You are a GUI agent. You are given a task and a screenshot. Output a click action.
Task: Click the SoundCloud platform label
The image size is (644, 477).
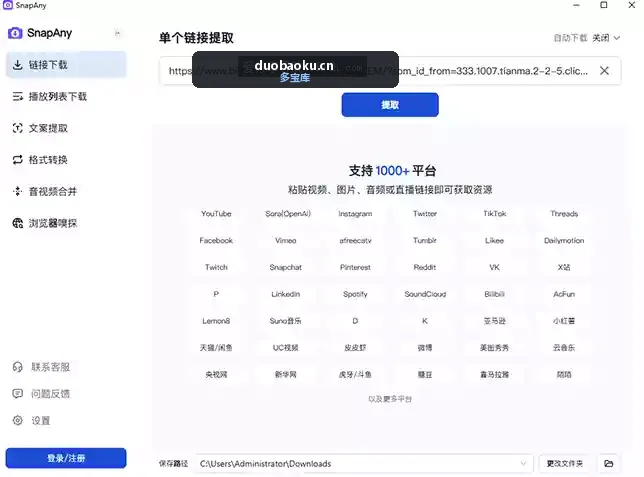coord(425,294)
